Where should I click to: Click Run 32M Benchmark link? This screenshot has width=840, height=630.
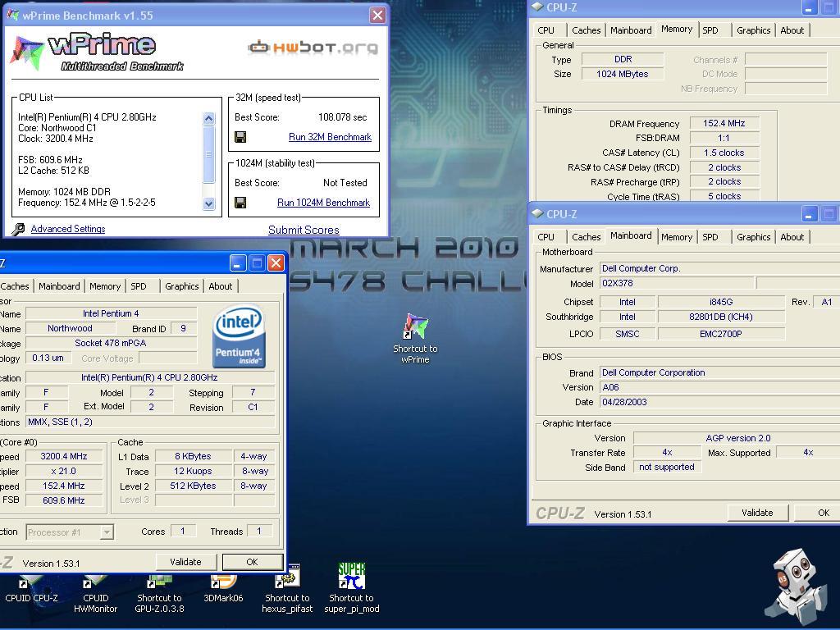(x=330, y=137)
